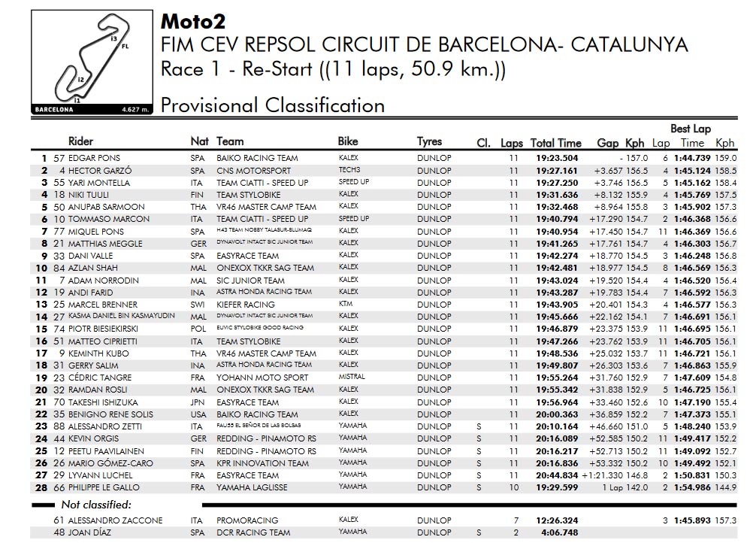This screenshot has width=756, height=543.
Task: Click Hector Garzó rider name
Action: click(100, 171)
